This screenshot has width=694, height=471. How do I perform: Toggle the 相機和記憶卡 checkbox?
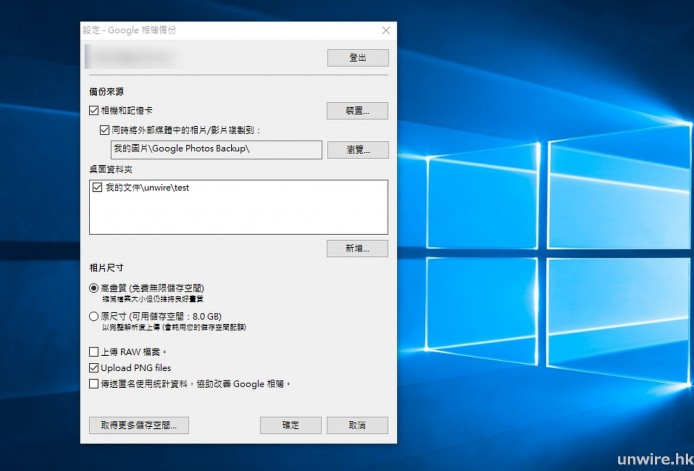tap(93, 111)
